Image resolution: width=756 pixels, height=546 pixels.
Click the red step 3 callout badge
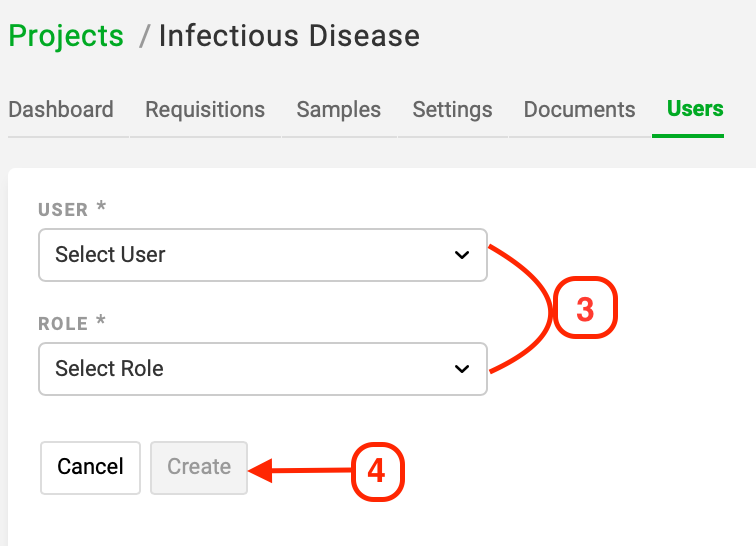click(585, 308)
